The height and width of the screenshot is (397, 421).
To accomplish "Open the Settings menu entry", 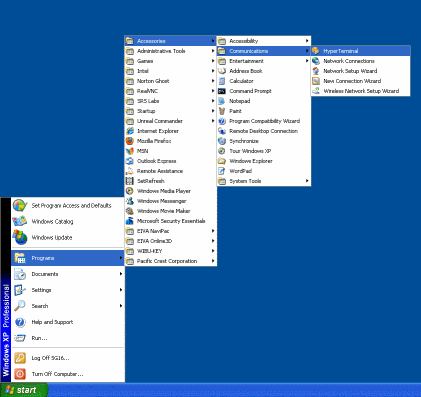I will (x=68, y=290).
